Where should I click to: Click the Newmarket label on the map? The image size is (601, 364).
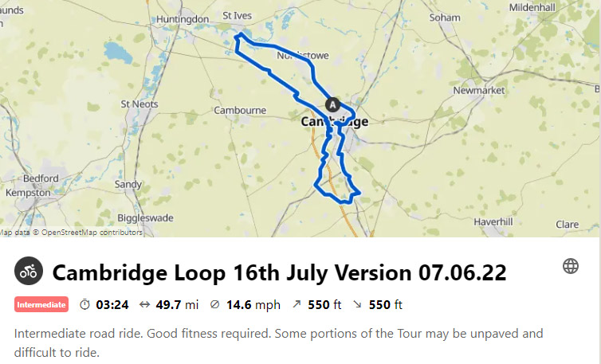click(x=479, y=91)
